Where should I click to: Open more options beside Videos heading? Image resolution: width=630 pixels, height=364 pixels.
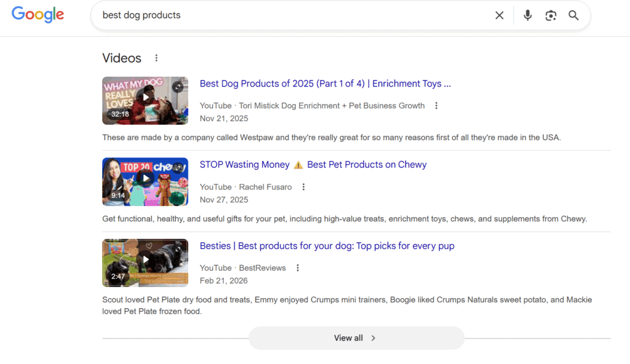(156, 58)
